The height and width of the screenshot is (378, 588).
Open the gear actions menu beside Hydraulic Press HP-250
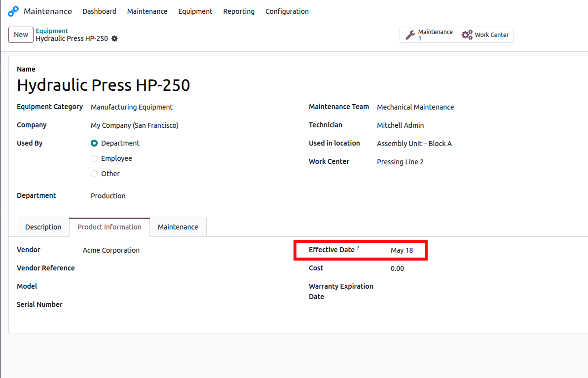point(115,38)
